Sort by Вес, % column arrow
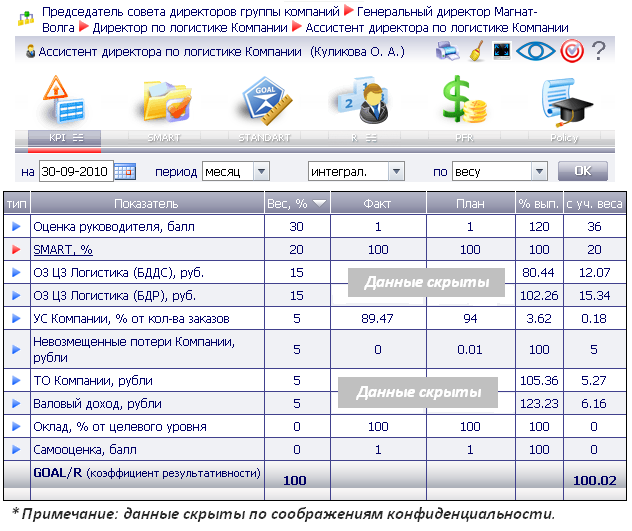The image size is (632, 531). [x=319, y=203]
